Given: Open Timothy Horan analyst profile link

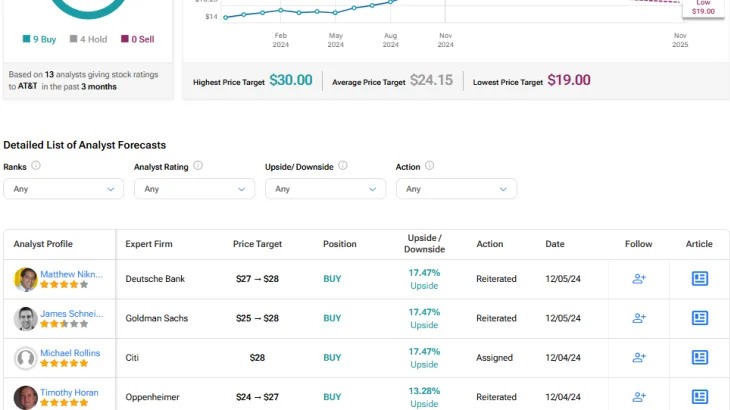Looking at the screenshot, I should pos(69,392).
